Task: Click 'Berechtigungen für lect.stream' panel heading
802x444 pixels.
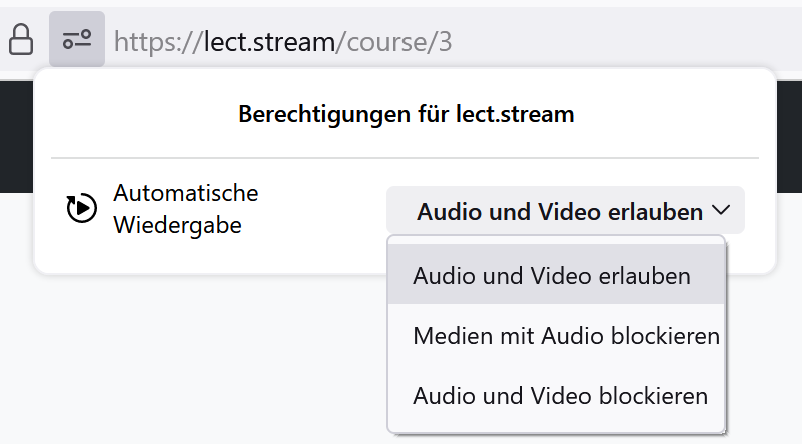Action: (x=406, y=114)
